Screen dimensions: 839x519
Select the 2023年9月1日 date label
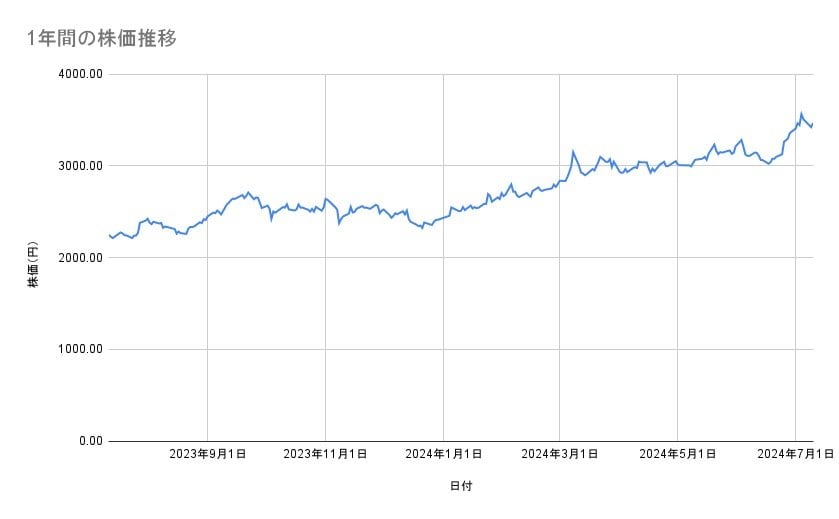click(x=208, y=454)
